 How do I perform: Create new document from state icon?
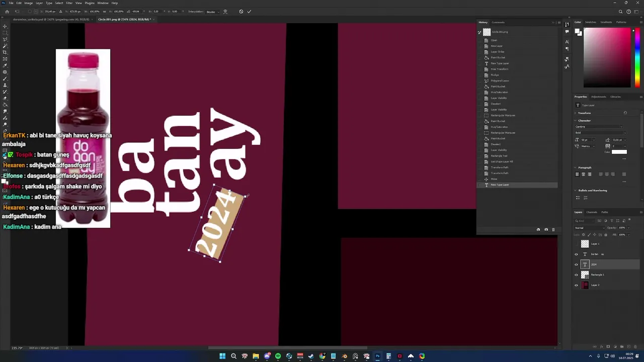point(538,230)
